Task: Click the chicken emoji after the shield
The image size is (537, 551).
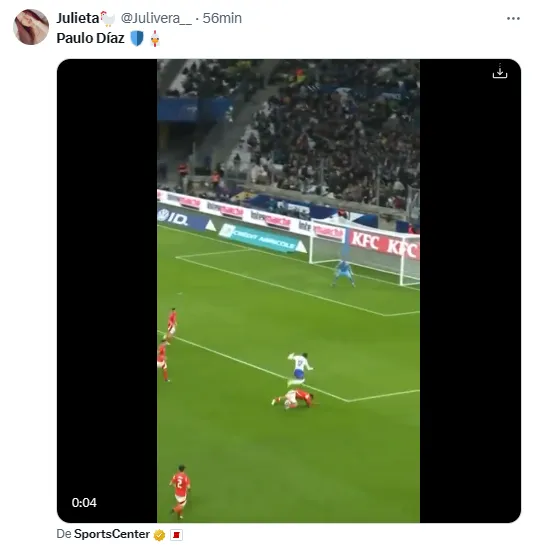Action: tap(155, 38)
